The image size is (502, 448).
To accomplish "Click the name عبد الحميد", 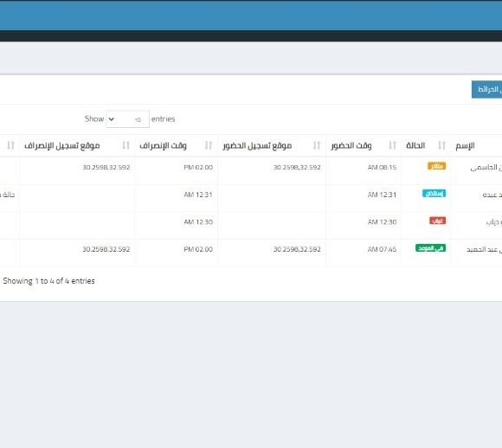I will click(484, 249).
